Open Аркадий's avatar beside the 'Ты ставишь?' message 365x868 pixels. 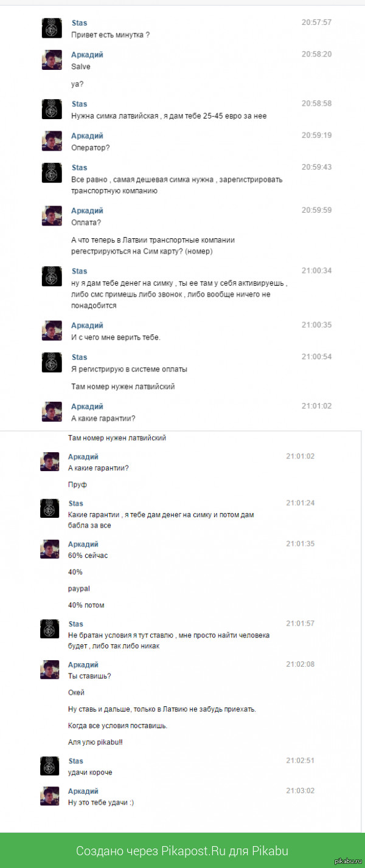[50, 670]
